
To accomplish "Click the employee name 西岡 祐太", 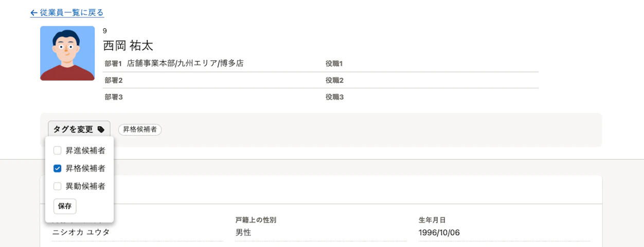I will [x=128, y=46].
